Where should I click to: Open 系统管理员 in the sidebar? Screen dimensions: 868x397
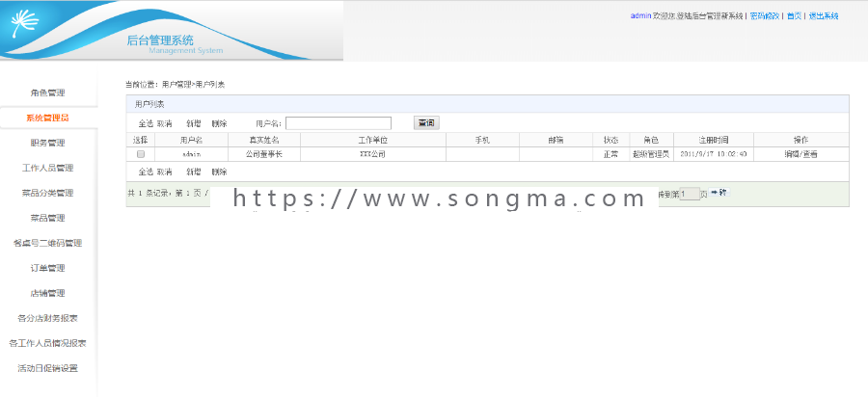(47, 118)
